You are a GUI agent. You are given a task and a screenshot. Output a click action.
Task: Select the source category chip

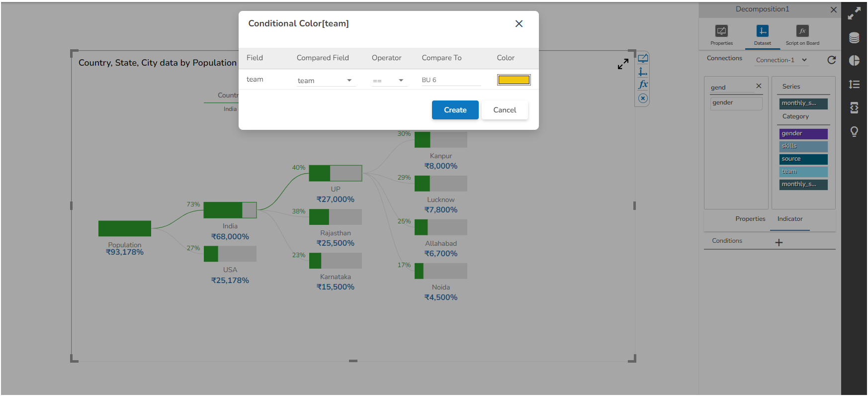[803, 159]
